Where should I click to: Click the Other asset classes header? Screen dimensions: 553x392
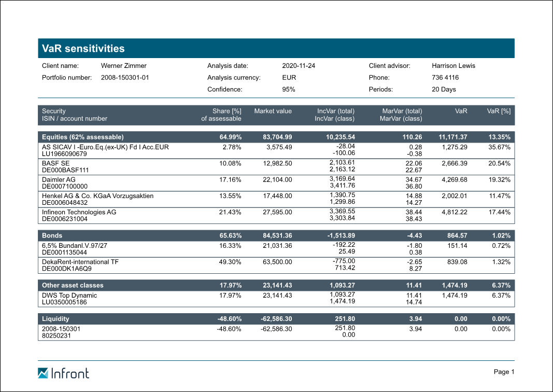[x=73, y=285]
